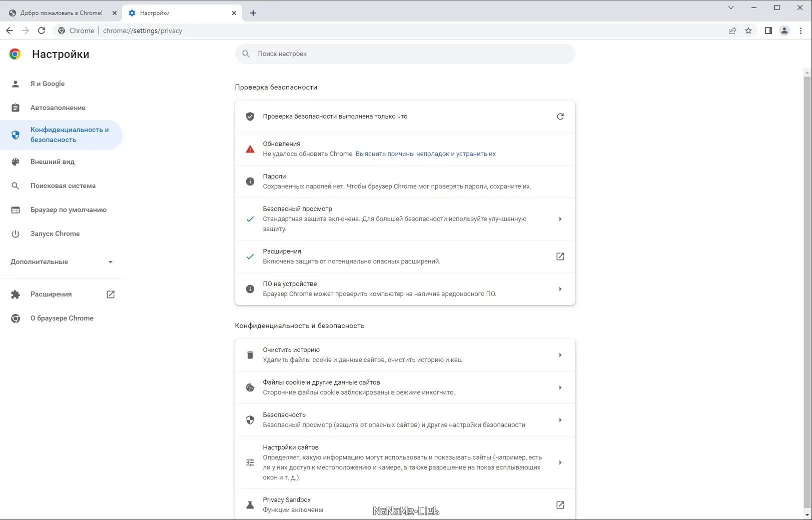812x520 pixels.
Task: Expand the Безопасный просмотр row arrow
Action: click(x=560, y=219)
